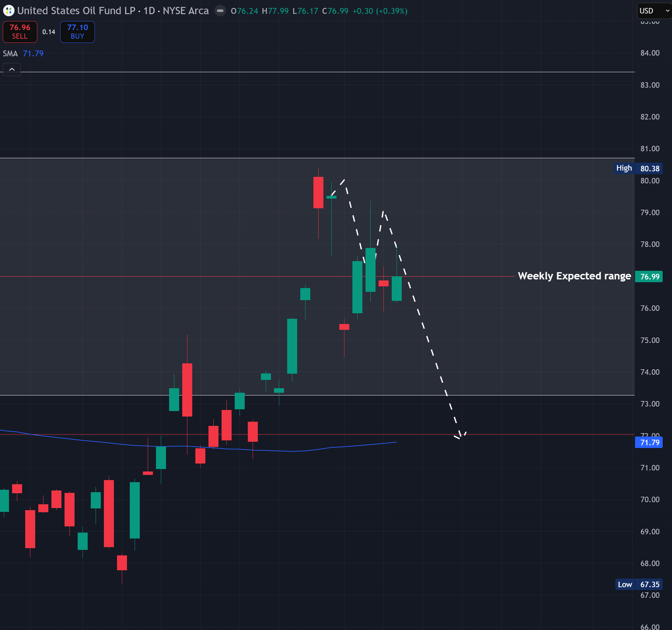Image resolution: width=672 pixels, height=630 pixels.
Task: Click the 77.10 BUY button
Action: (77, 32)
